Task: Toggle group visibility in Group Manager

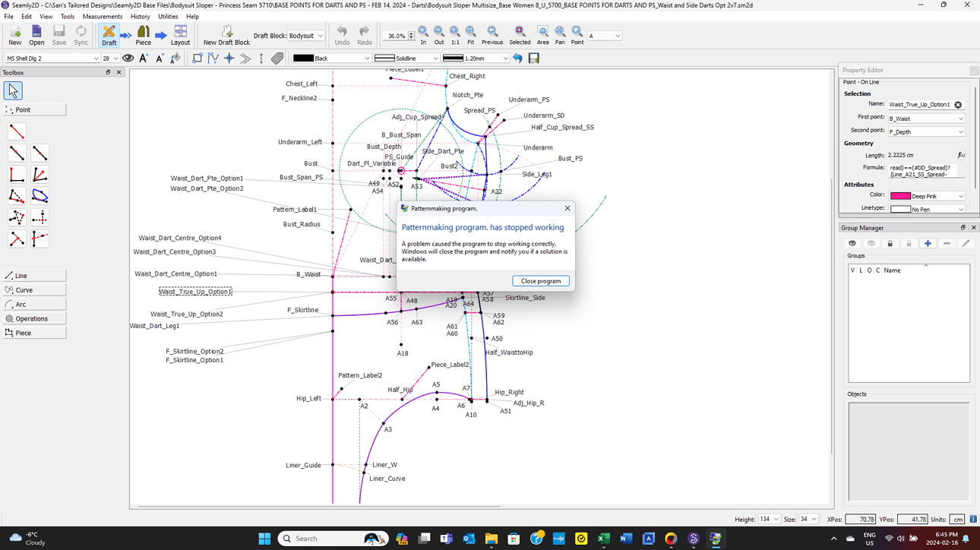Action: click(852, 243)
